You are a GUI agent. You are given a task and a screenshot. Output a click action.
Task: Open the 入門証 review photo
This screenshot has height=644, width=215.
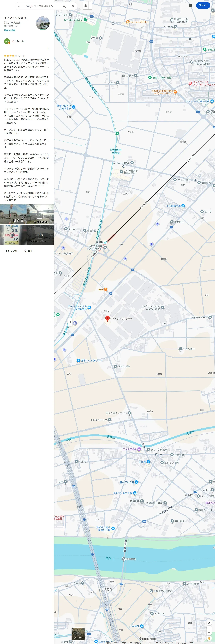(13, 235)
